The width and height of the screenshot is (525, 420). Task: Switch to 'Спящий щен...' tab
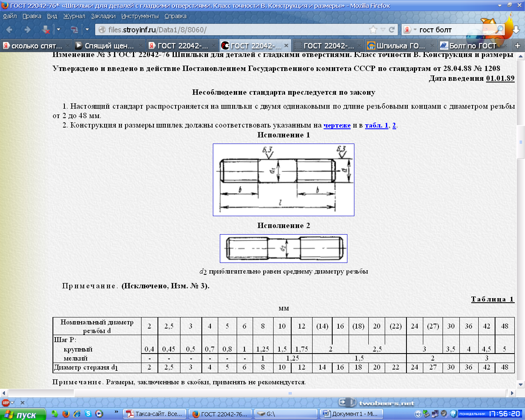(x=109, y=46)
